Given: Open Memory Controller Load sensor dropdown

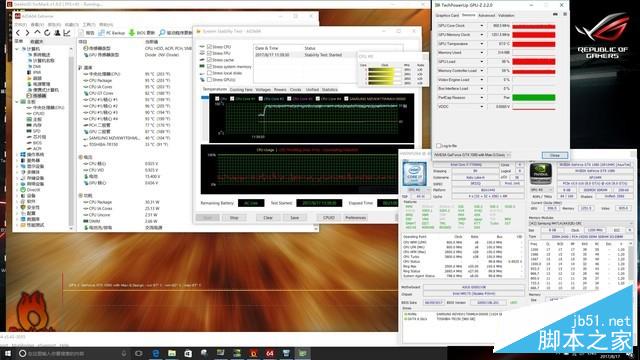Looking at the screenshot, I should point(482,71).
